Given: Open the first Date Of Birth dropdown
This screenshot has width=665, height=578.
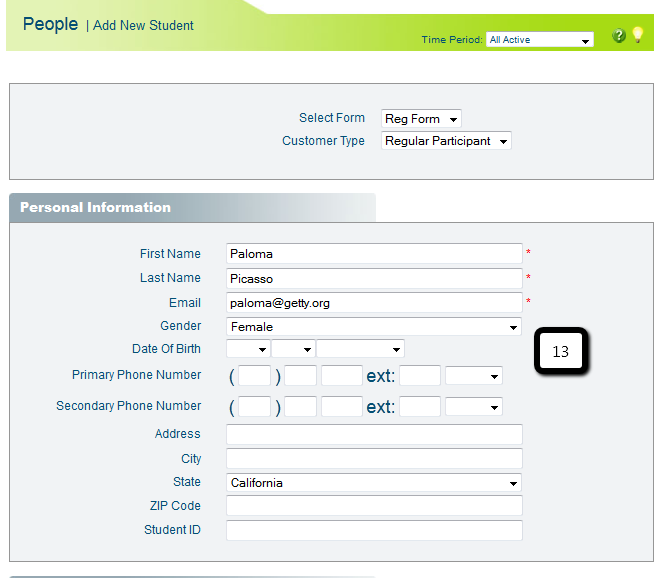Looking at the screenshot, I should coord(248,349).
